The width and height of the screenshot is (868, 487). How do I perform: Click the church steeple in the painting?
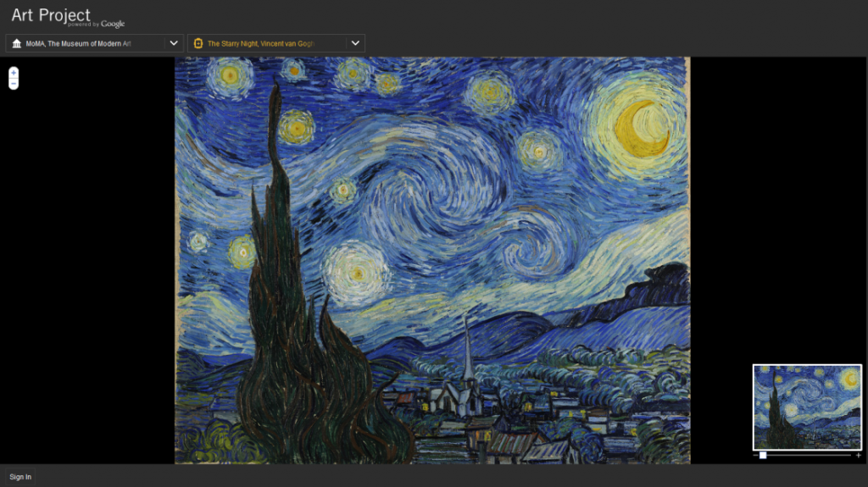[x=467, y=356]
